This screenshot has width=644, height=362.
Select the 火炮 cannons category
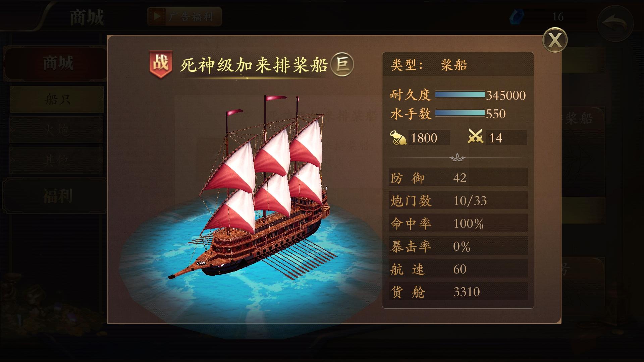point(56,130)
